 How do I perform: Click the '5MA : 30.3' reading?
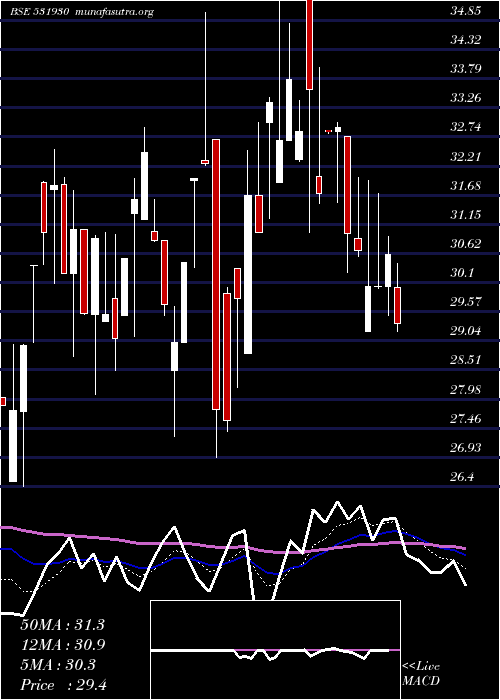pos(58,665)
